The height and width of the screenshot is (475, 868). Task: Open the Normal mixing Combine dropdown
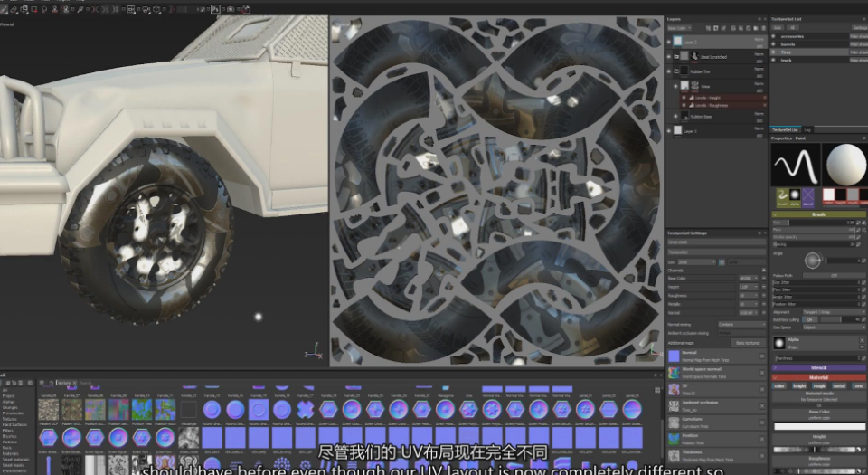coord(741,325)
